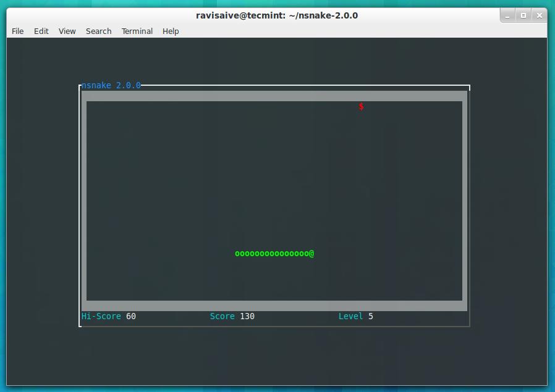
Task: Show the Help menu
Action: (x=171, y=31)
